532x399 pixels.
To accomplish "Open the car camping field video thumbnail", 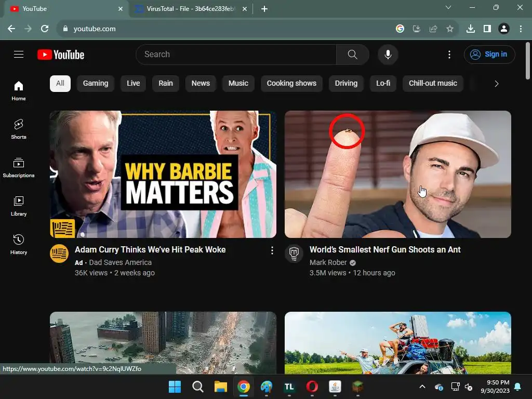I will (x=397, y=343).
